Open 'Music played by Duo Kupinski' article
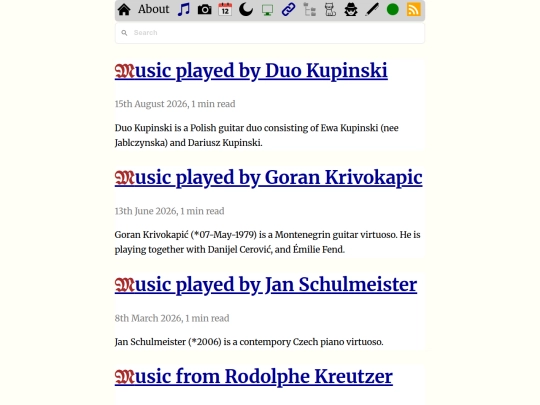The image size is (540, 405). 251,71
